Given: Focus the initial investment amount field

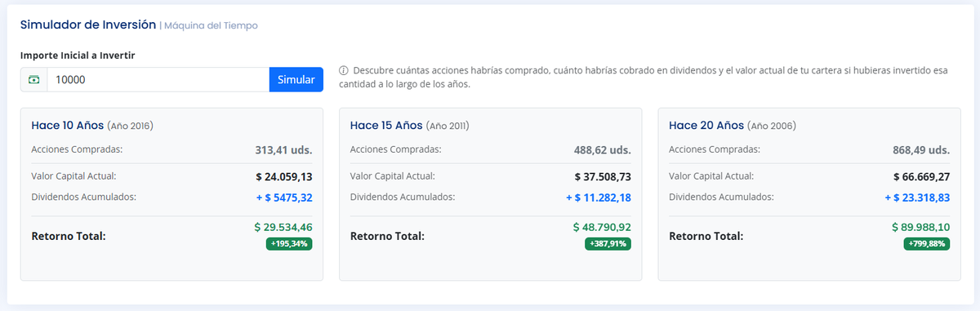Looking at the screenshot, I should (x=158, y=80).
